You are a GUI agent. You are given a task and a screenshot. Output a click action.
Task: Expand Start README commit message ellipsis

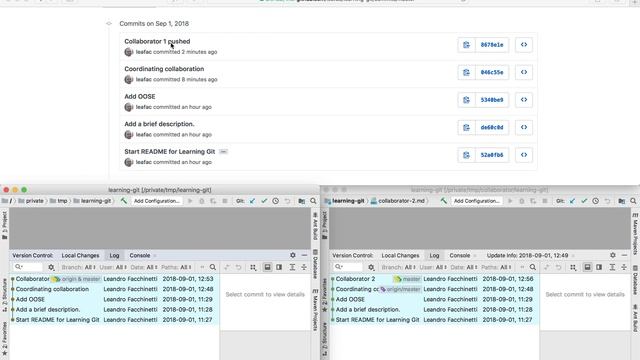point(223,152)
